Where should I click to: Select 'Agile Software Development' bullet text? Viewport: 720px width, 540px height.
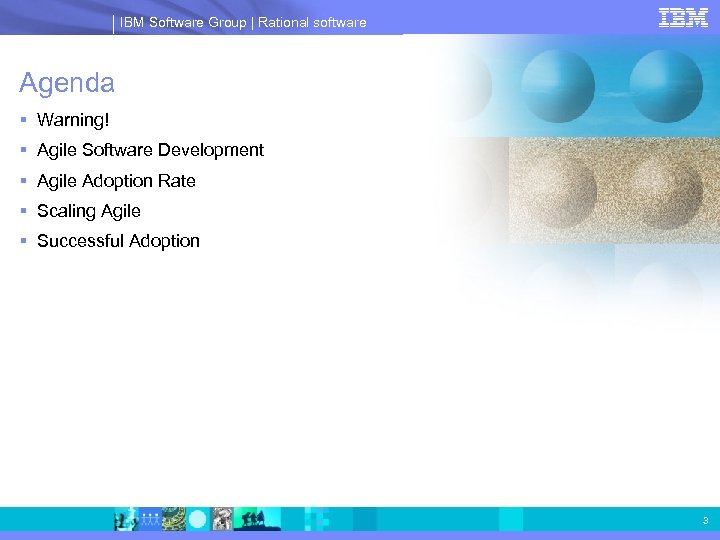point(150,150)
